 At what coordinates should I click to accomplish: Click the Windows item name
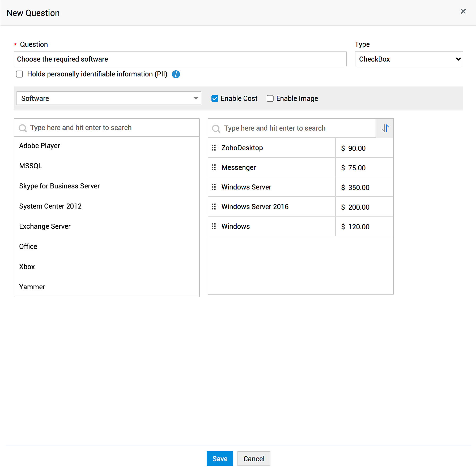(x=236, y=226)
